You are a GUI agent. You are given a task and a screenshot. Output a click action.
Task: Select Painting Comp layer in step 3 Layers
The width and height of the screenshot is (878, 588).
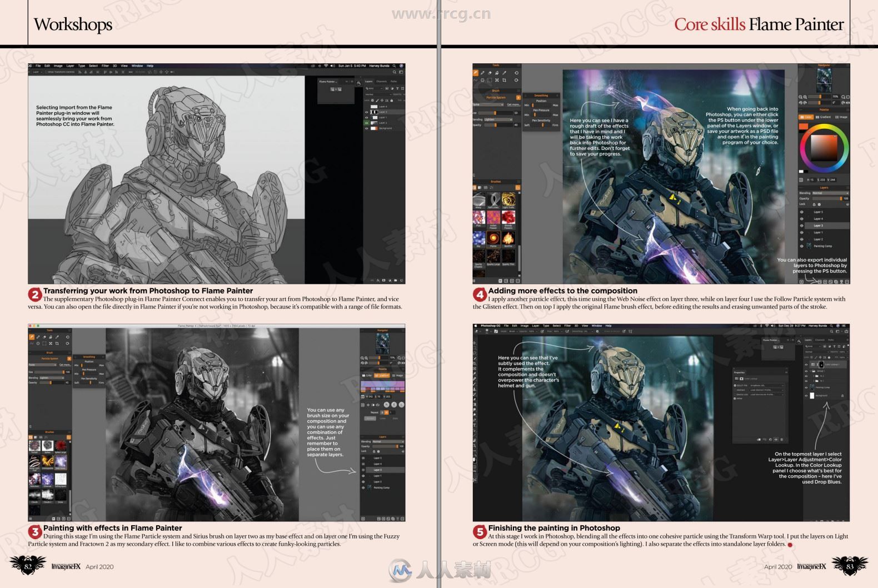pyautogui.click(x=385, y=488)
